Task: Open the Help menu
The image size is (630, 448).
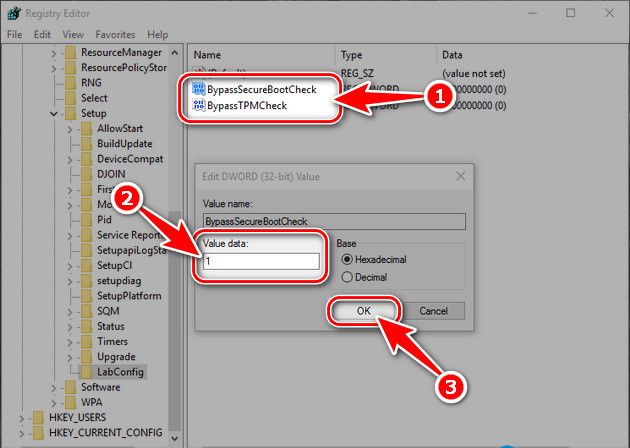Action: (x=158, y=35)
